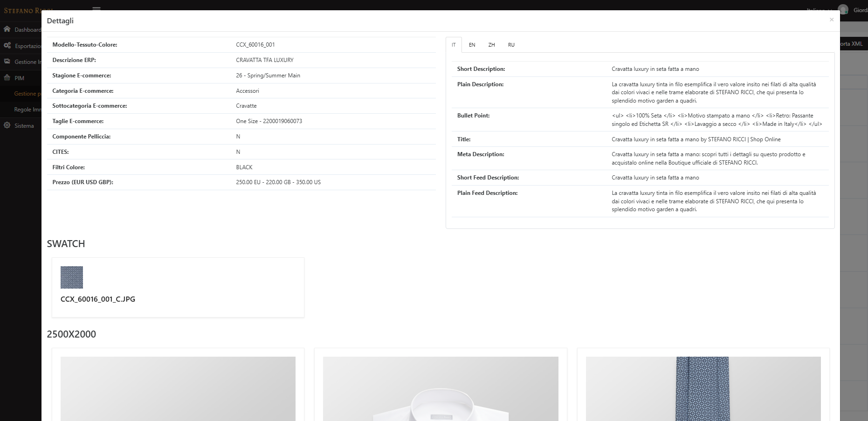Select the Plain Feed Description row paragraph

pos(714,201)
